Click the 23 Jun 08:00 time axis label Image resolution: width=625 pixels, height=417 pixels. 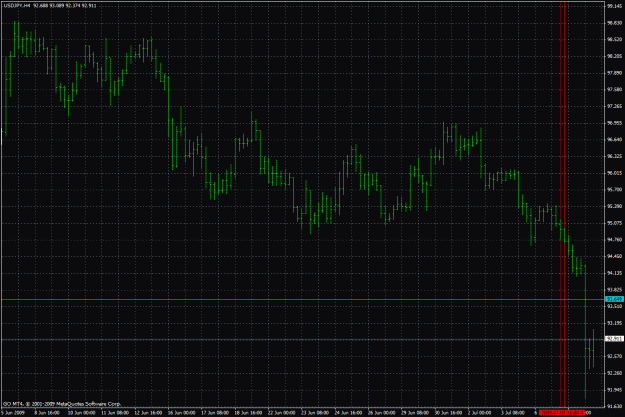pos(314,413)
